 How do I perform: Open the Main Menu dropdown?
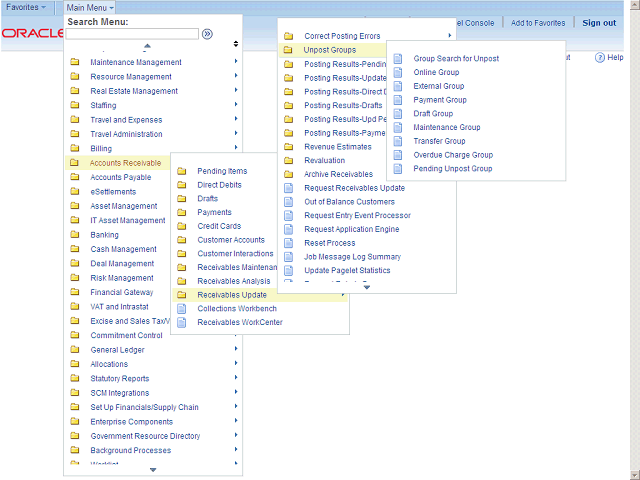(89, 8)
